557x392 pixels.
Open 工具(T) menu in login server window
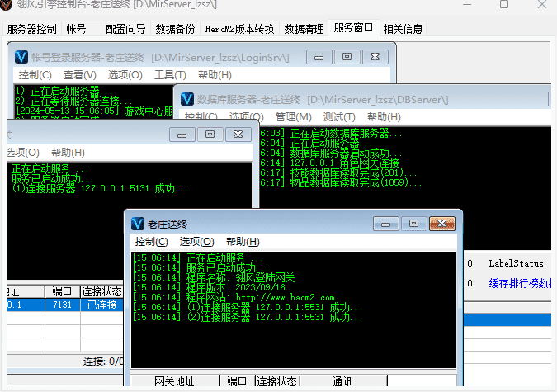170,75
